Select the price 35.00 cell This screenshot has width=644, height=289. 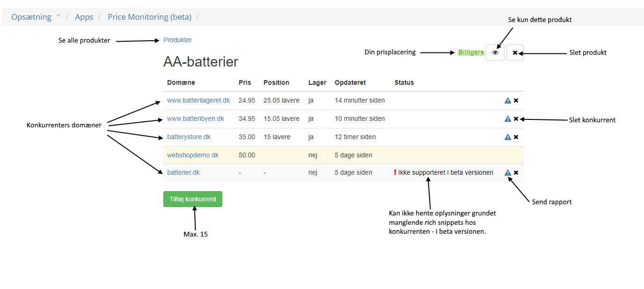coord(247,137)
